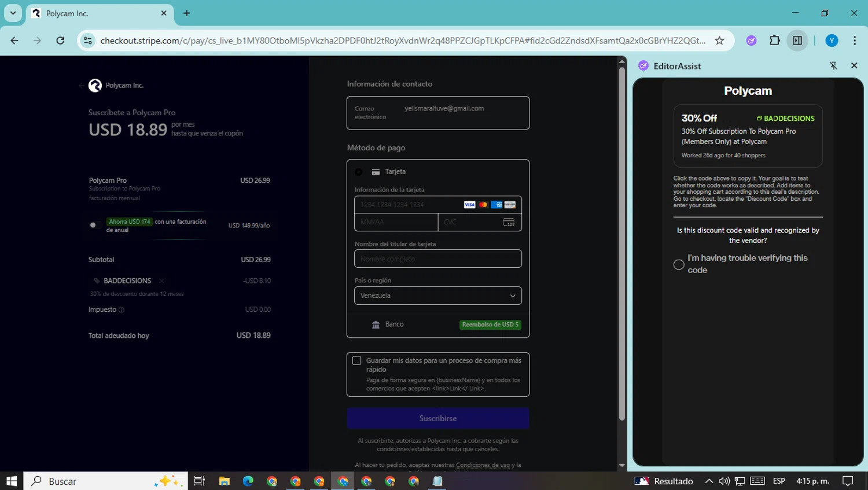Screen dimensions: 868x490
Task: Reload the Stripe checkout page
Action: pyautogui.click(x=60, y=40)
